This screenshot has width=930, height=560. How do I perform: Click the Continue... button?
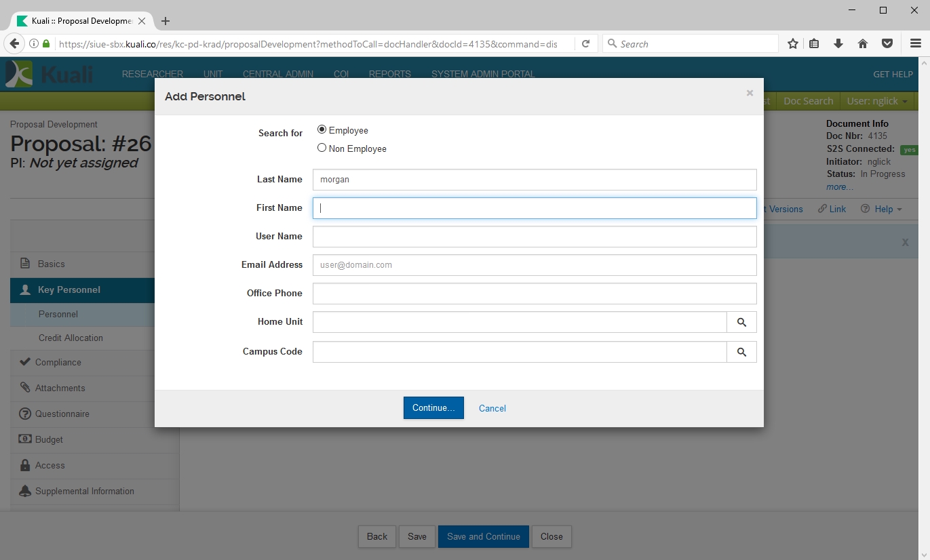pos(433,408)
